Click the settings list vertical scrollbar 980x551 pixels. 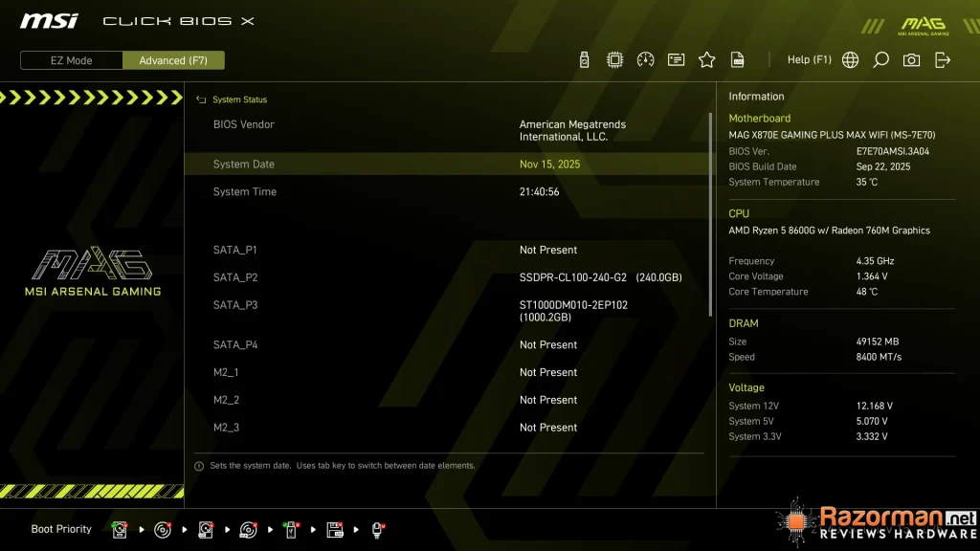click(710, 214)
